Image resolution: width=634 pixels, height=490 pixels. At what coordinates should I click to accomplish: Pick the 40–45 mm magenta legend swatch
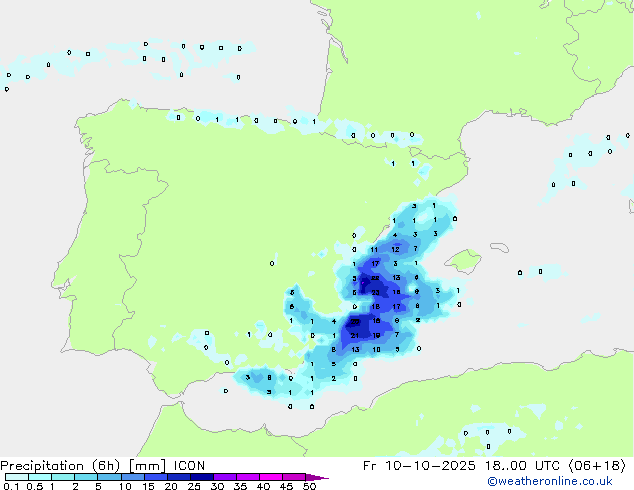271,477
